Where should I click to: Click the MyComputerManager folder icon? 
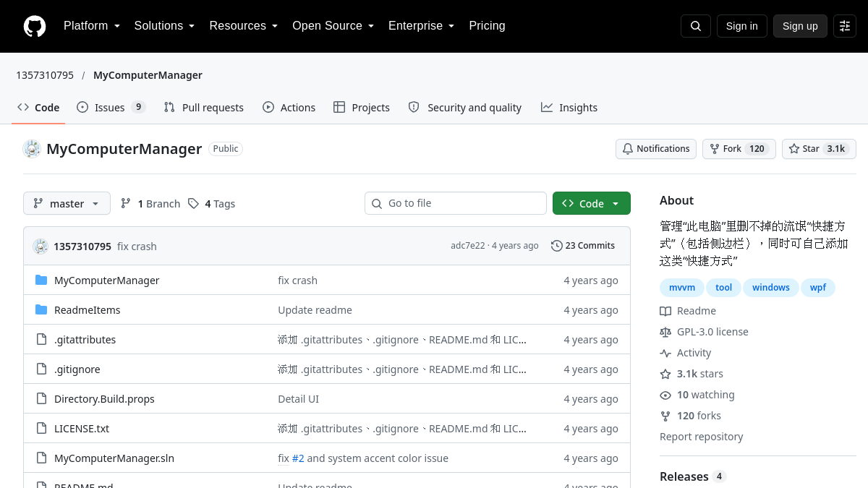coord(41,281)
